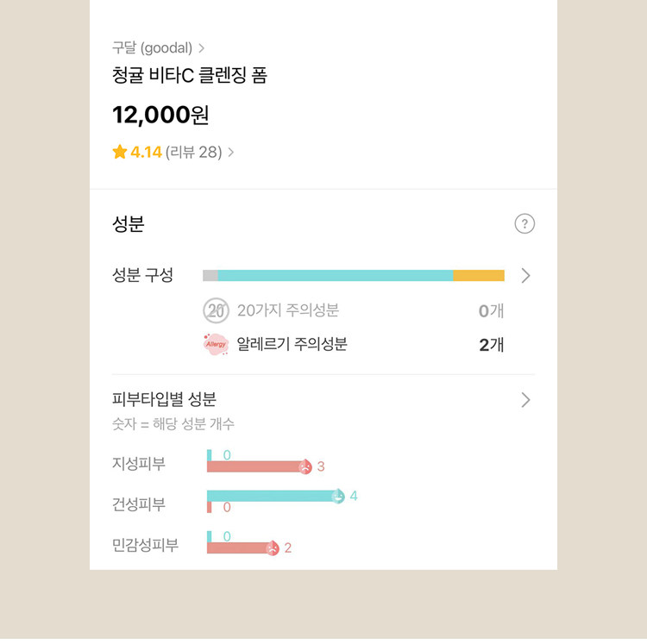The width and height of the screenshot is (647, 644).
Task: Click the product title 청귤 비타C 클렌징 폼
Action: (190, 76)
